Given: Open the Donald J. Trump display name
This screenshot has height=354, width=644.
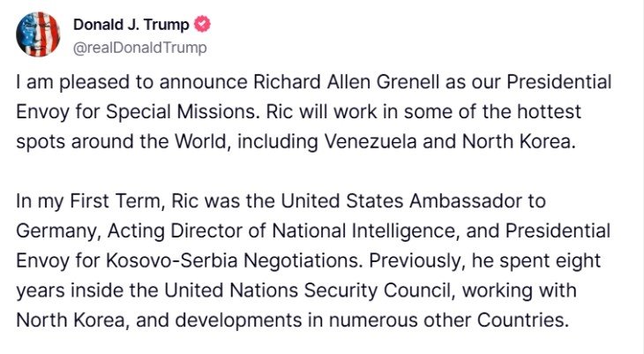Looking at the screenshot, I should click(x=131, y=26).
